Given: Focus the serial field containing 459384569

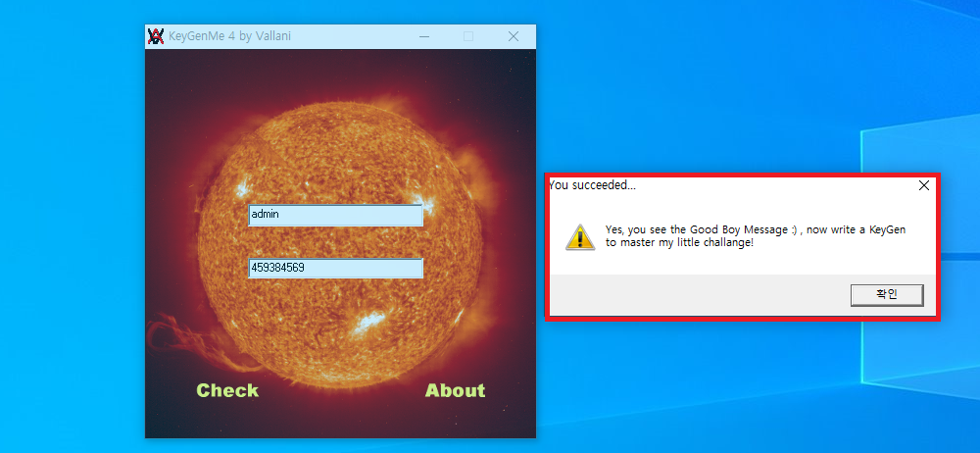Looking at the screenshot, I should tap(335, 268).
